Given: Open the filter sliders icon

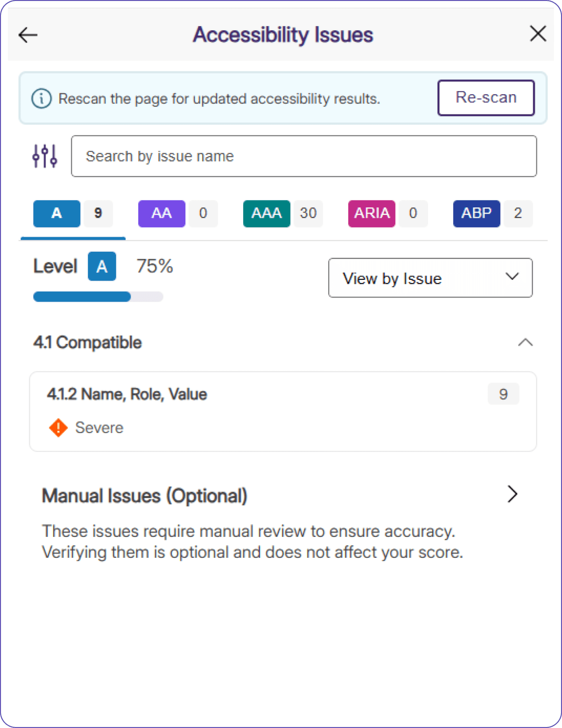Looking at the screenshot, I should [x=45, y=156].
